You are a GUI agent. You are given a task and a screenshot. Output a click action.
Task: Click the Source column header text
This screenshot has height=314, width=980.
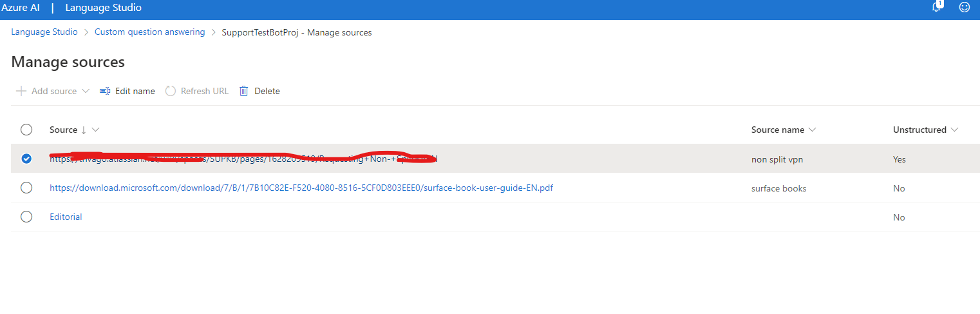(63, 130)
